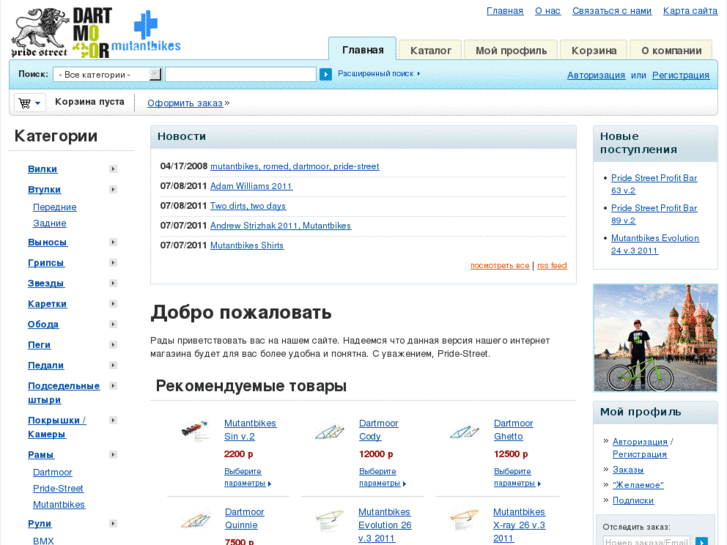This screenshot has height=545, width=727.
Task: Open Pride Street Profit Bar 89 v.2
Action: tap(654, 214)
